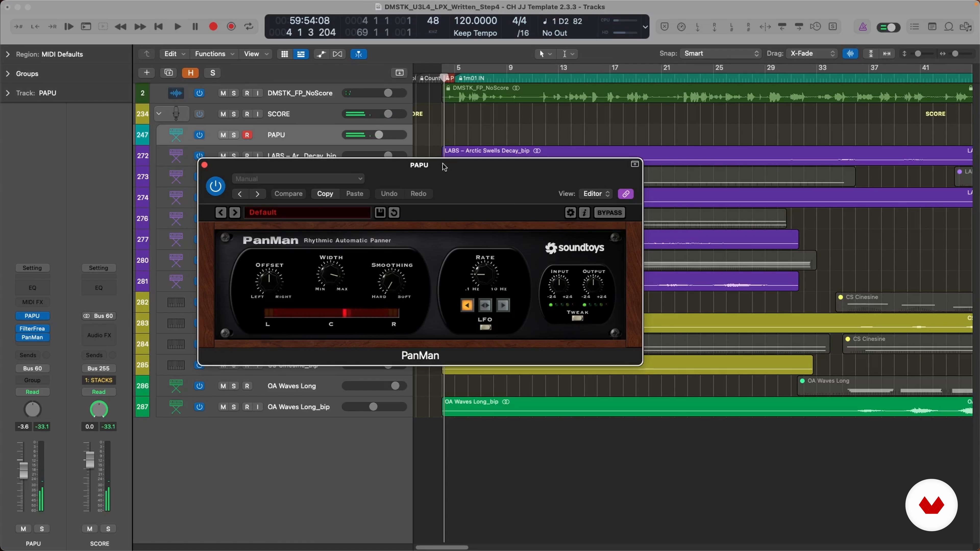Click the PAPU channel strip Read automation button
The width and height of the screenshot is (980, 551).
click(32, 392)
